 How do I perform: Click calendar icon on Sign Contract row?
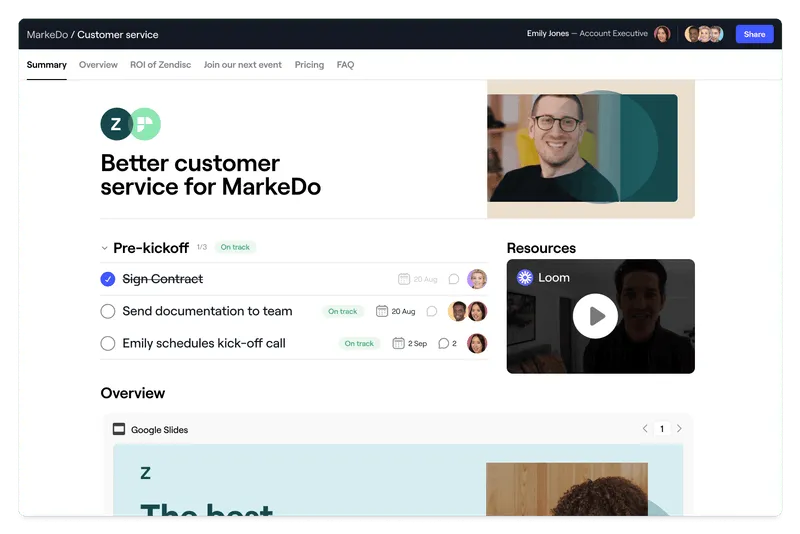point(404,279)
